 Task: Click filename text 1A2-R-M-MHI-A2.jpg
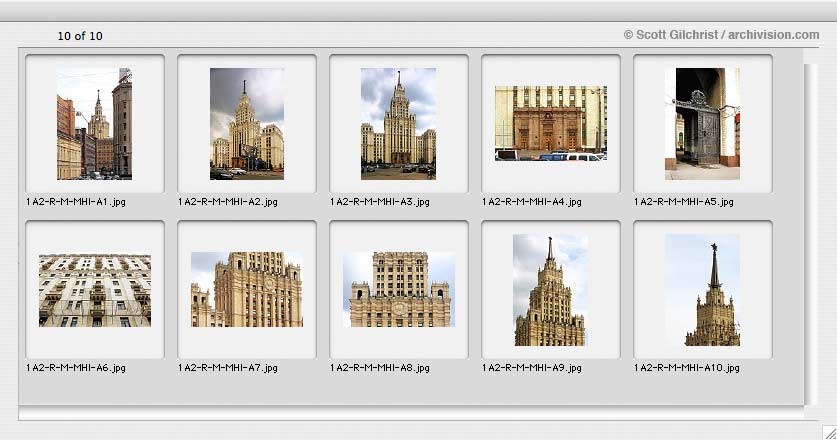[228, 202]
